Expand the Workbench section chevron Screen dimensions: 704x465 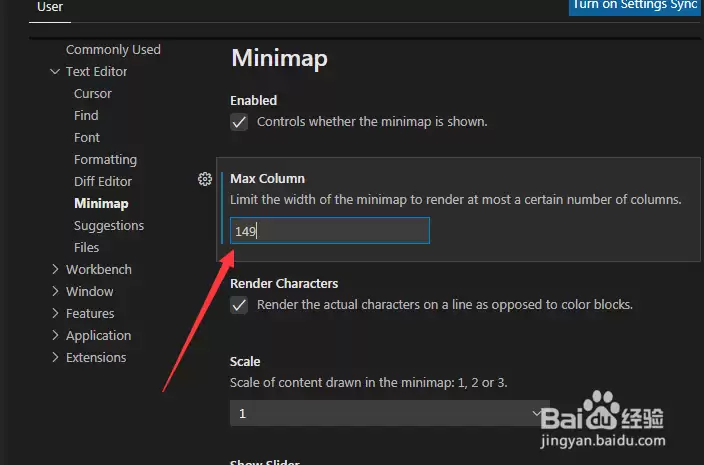pos(55,269)
